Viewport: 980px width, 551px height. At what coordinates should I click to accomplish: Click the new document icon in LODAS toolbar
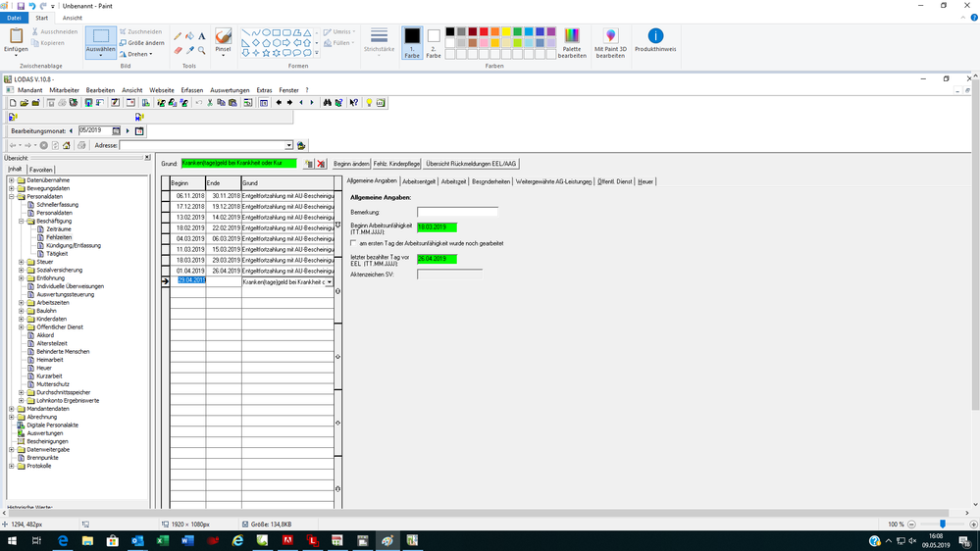tap(13, 103)
